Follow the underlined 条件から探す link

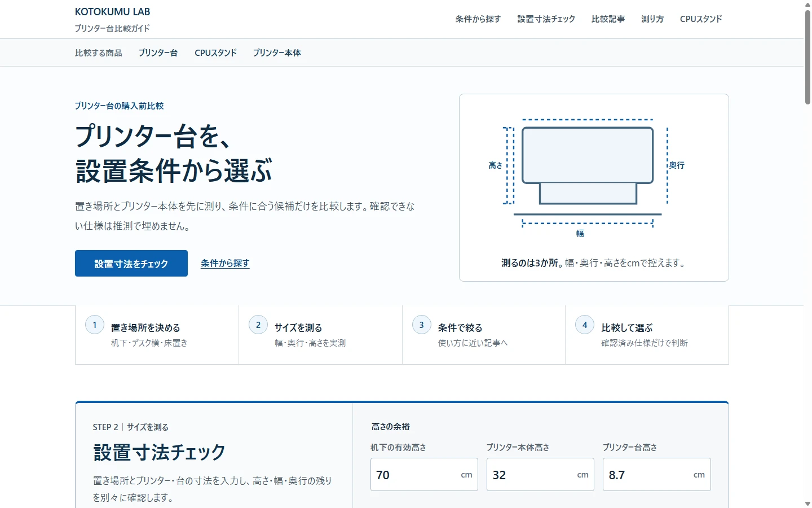[225, 264]
